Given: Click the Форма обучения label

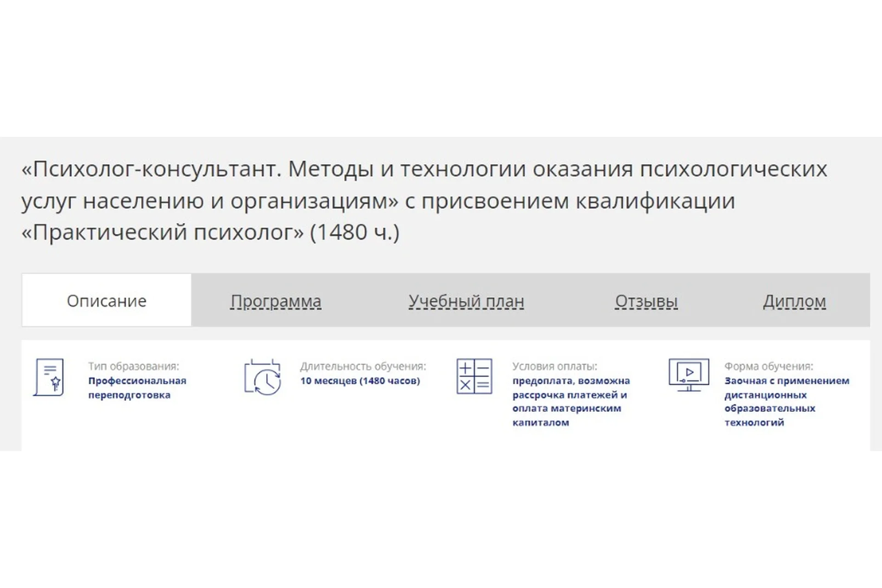Looking at the screenshot, I should (769, 366).
